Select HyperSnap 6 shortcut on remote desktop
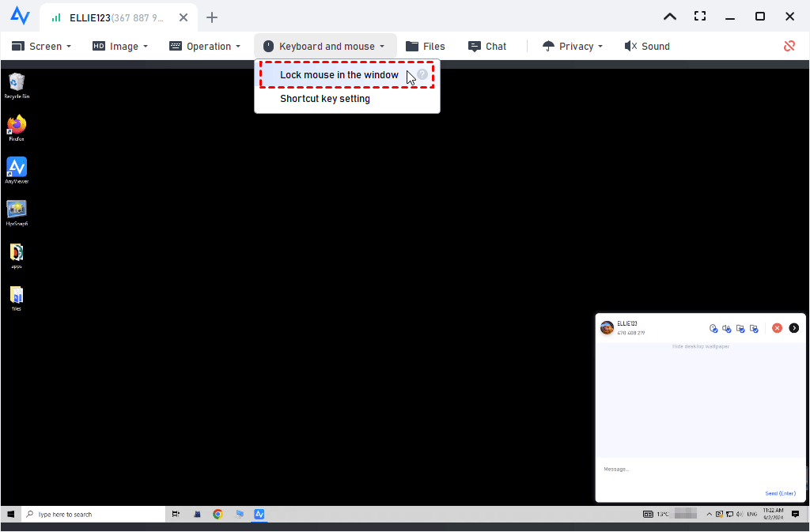 pyautogui.click(x=17, y=213)
